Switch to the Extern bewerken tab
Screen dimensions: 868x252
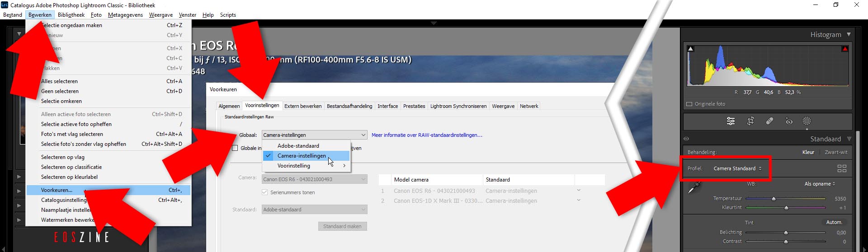tap(303, 106)
